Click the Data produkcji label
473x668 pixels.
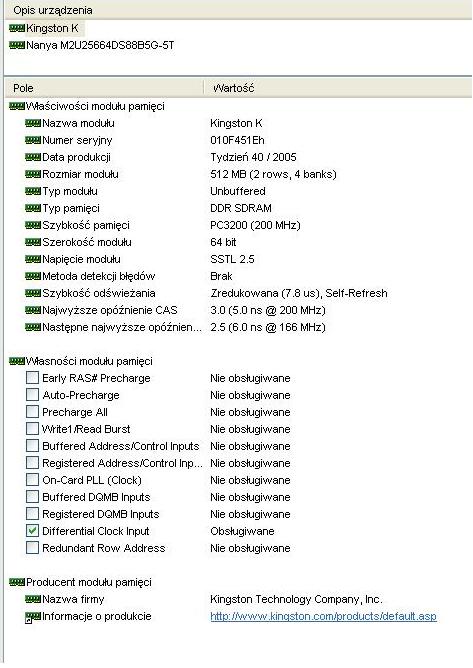point(76,157)
